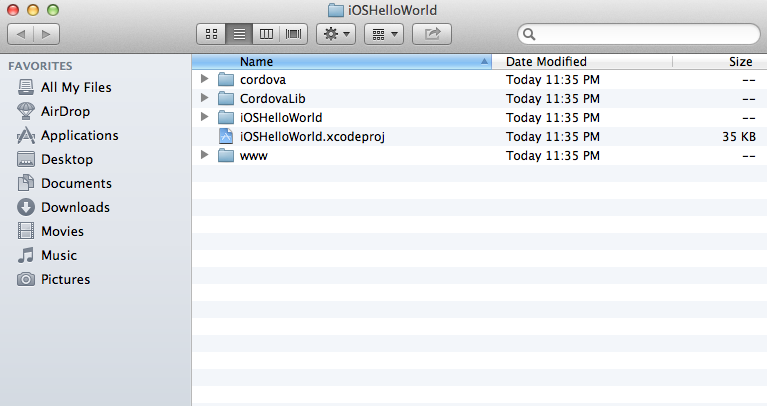This screenshot has height=406, width=767.
Task: Click the Documents sidebar icon
Action: [x=26, y=183]
